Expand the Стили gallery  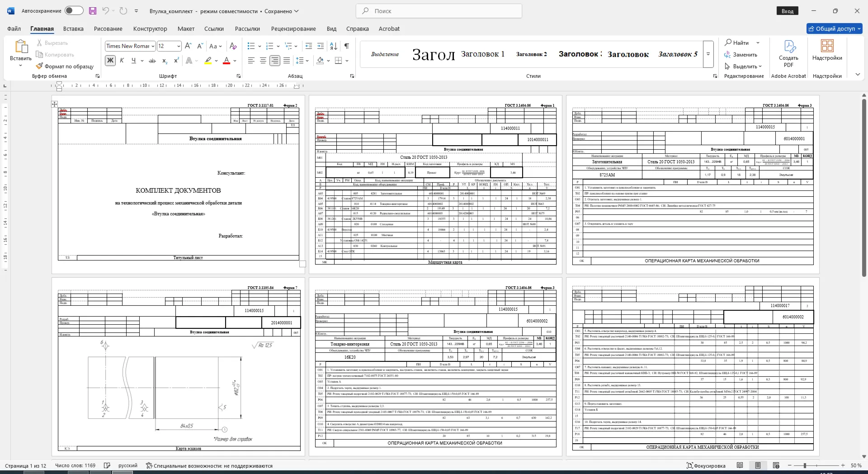point(708,54)
